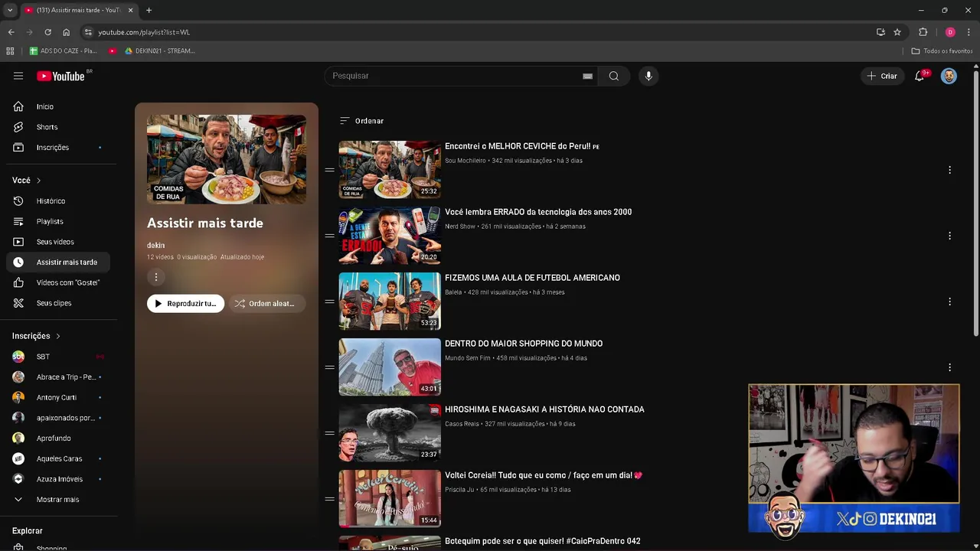Open HIROSHIMA E NAGASAKI video title
980x551 pixels.
(544, 409)
